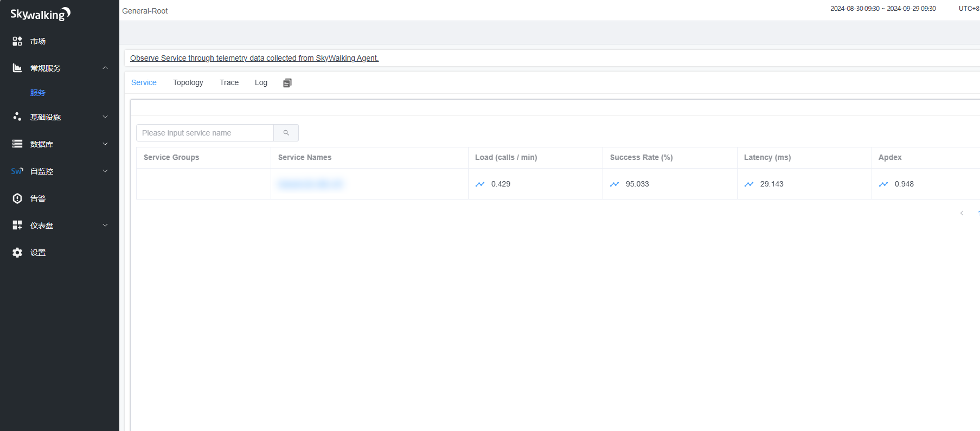Open the 市场 marketplace menu item

38,41
